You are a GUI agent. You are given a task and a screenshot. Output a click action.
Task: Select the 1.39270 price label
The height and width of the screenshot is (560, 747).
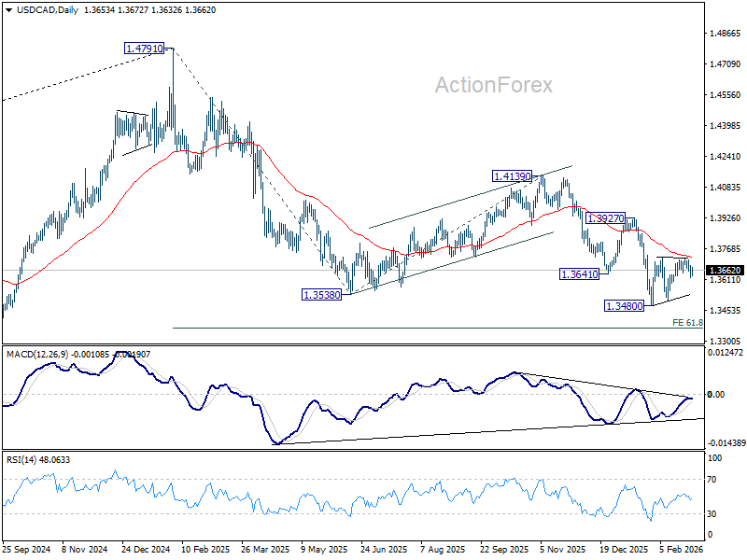pyautogui.click(x=605, y=218)
